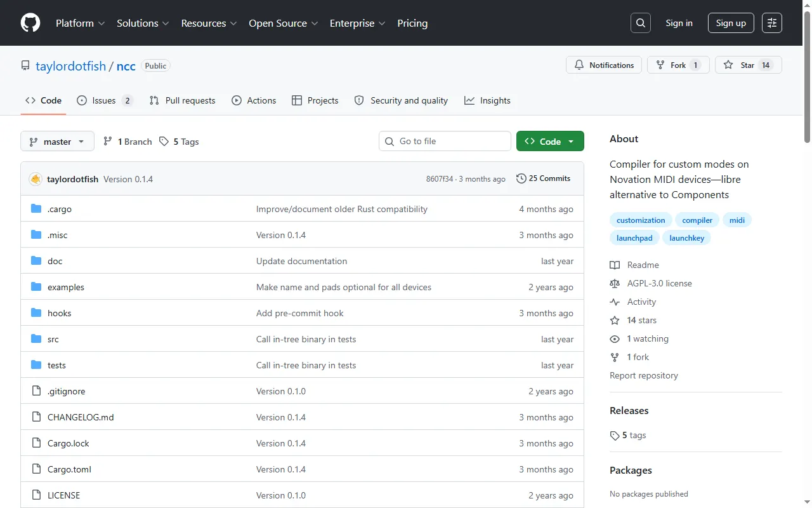Switch to the Security and quality tab
This screenshot has height=508, width=812.
pyautogui.click(x=401, y=100)
